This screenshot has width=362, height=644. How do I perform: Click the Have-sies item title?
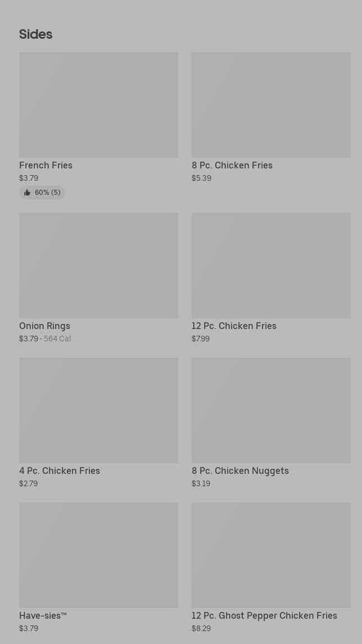(x=43, y=615)
